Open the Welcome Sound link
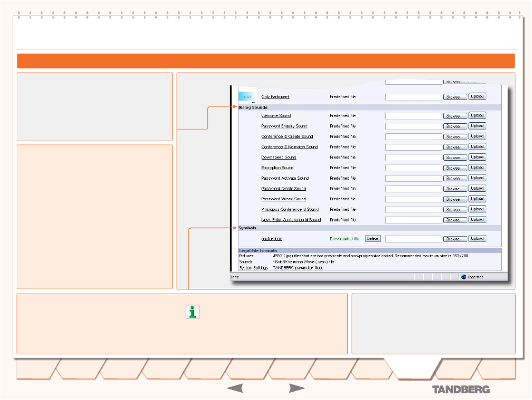 click(x=276, y=116)
